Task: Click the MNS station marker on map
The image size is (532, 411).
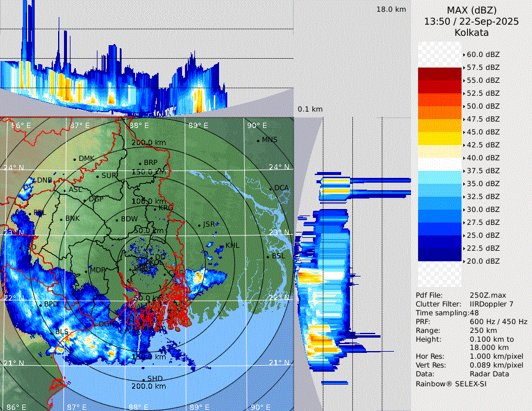Action: pos(258,140)
